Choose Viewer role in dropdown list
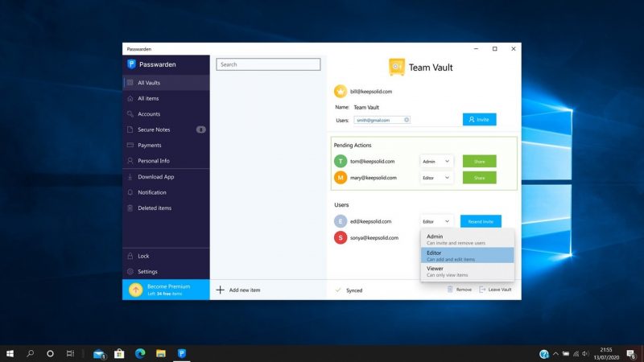Image resolution: width=644 pixels, height=362 pixels. click(x=467, y=271)
